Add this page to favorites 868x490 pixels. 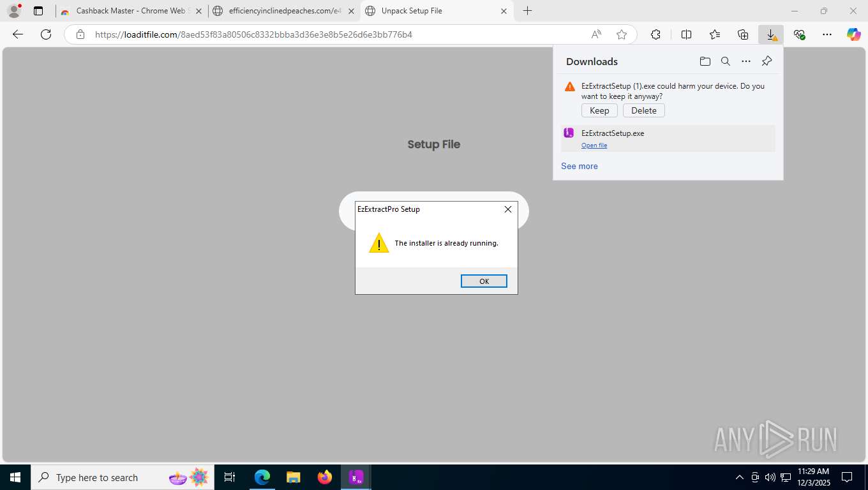coord(622,34)
